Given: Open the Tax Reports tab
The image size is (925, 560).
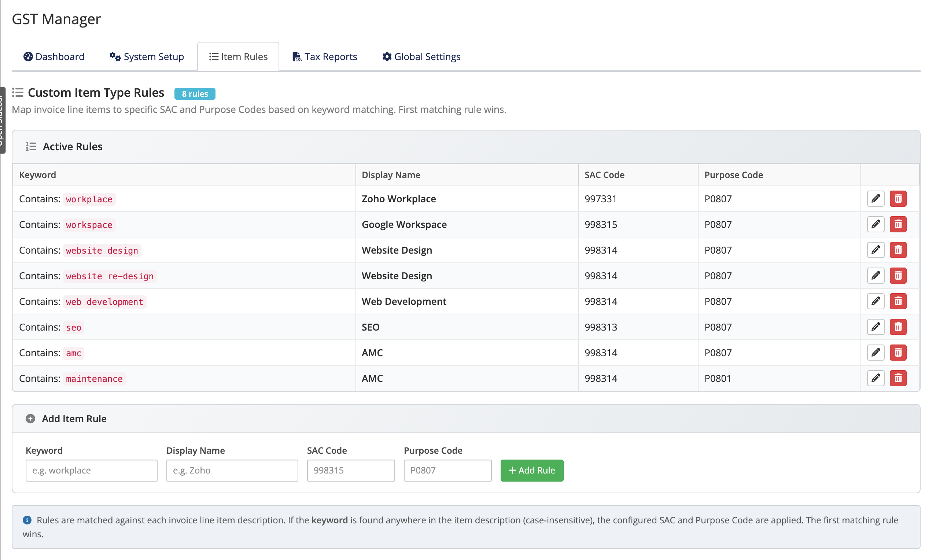Looking at the screenshot, I should (x=325, y=57).
